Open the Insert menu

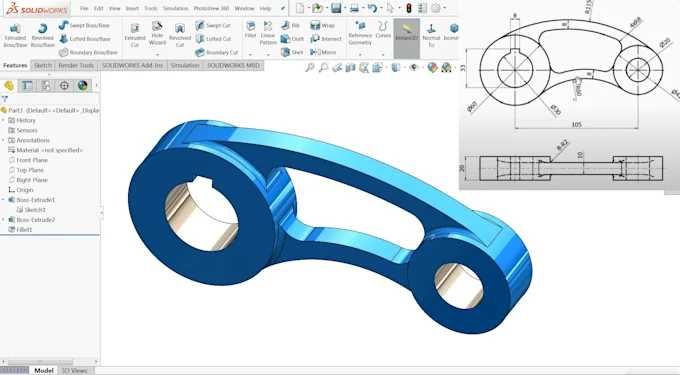(132, 8)
